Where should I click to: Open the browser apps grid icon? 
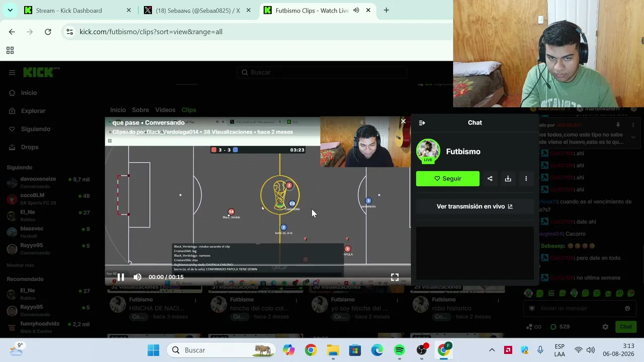pyautogui.click(x=10, y=50)
